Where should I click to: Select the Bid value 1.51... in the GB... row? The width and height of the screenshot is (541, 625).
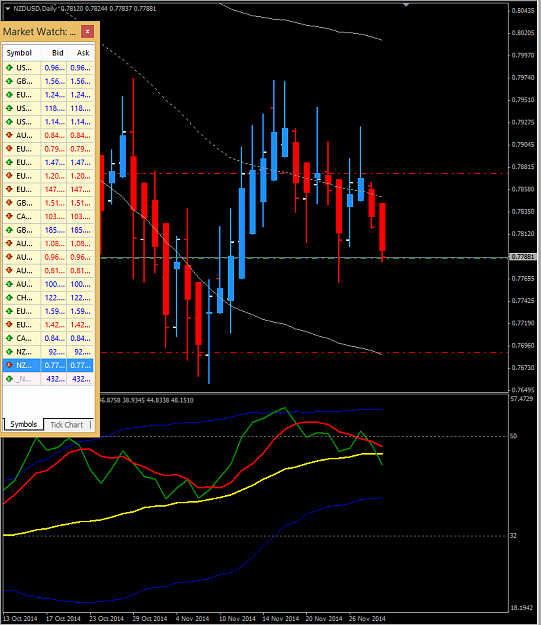[54, 203]
